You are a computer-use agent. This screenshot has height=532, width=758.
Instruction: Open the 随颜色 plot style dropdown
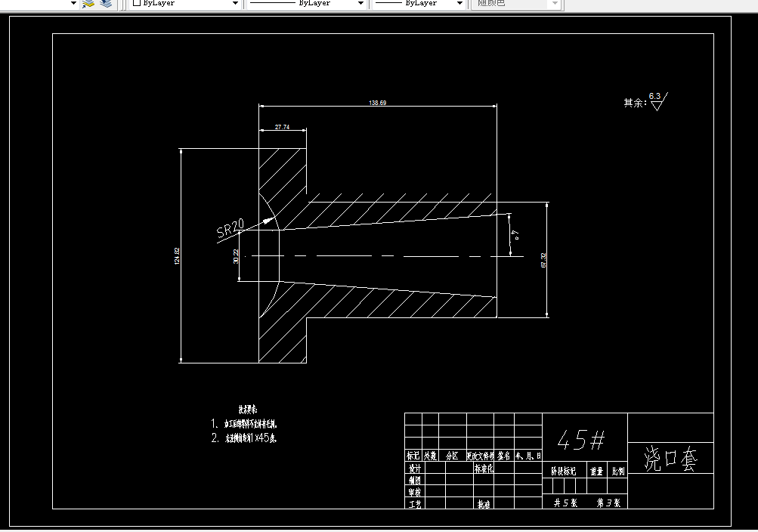[555, 3]
